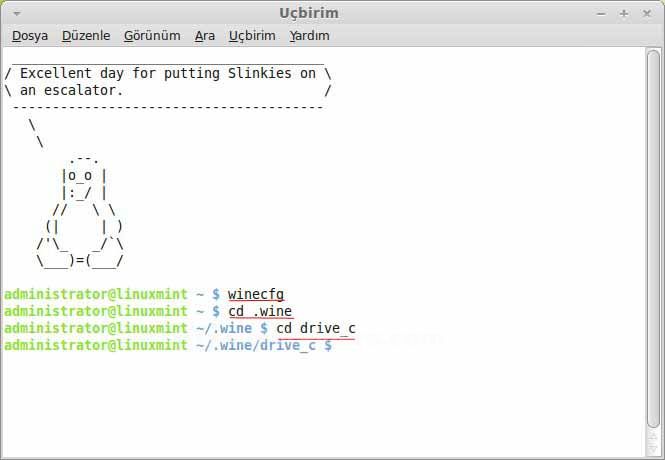Screen dimensions: 665x460
Task: Click the Ara menu item
Action: 204,35
